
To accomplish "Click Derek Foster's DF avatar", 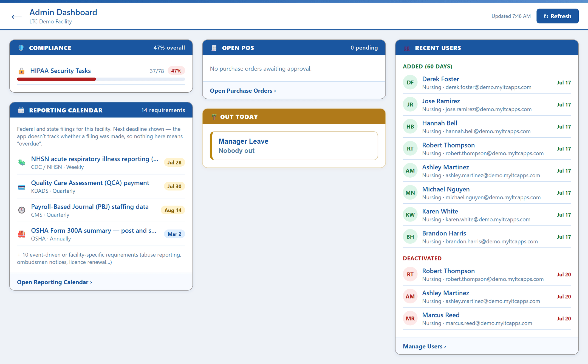I will click(x=410, y=83).
